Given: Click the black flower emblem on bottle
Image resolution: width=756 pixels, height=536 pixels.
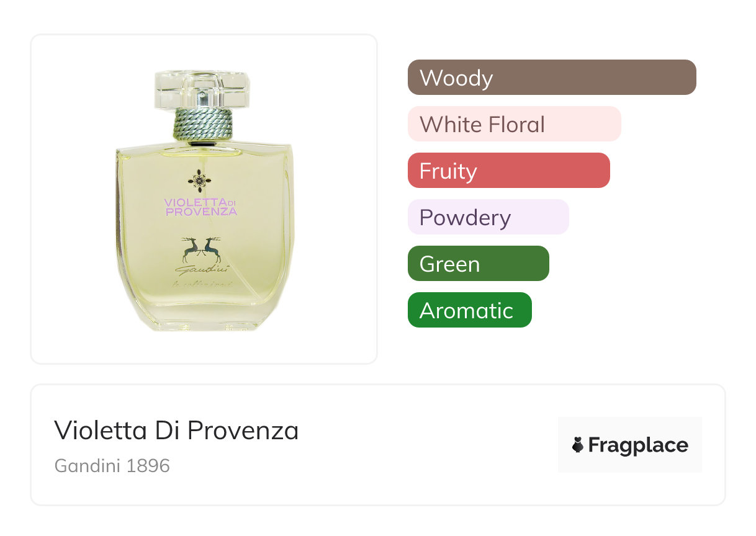Looking at the screenshot, I should 199,181.
